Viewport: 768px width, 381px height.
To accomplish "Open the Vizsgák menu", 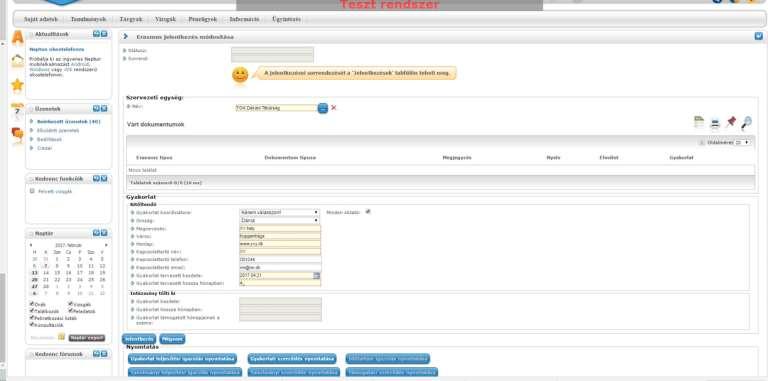I will pyautogui.click(x=166, y=20).
